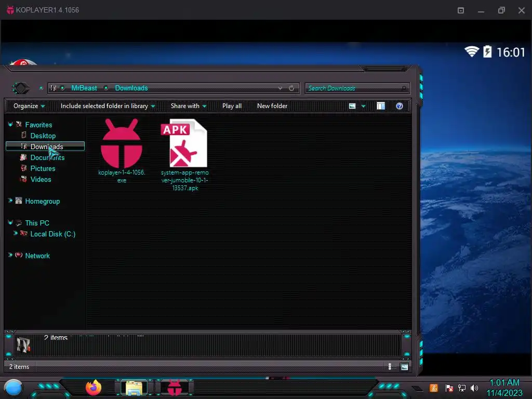Select the system-app-remover APK file icon
The image size is (532, 399).
184,143
